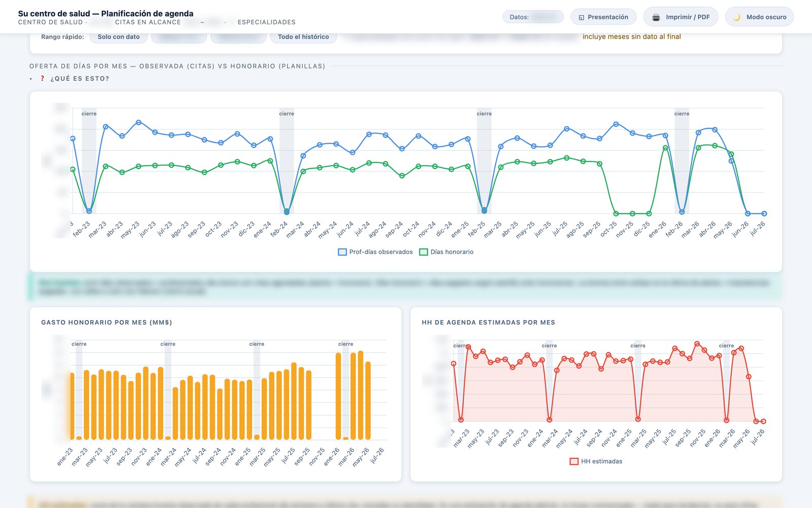Select the green honorario point at ene-26
This screenshot has width=812, height=508.
click(x=665, y=148)
